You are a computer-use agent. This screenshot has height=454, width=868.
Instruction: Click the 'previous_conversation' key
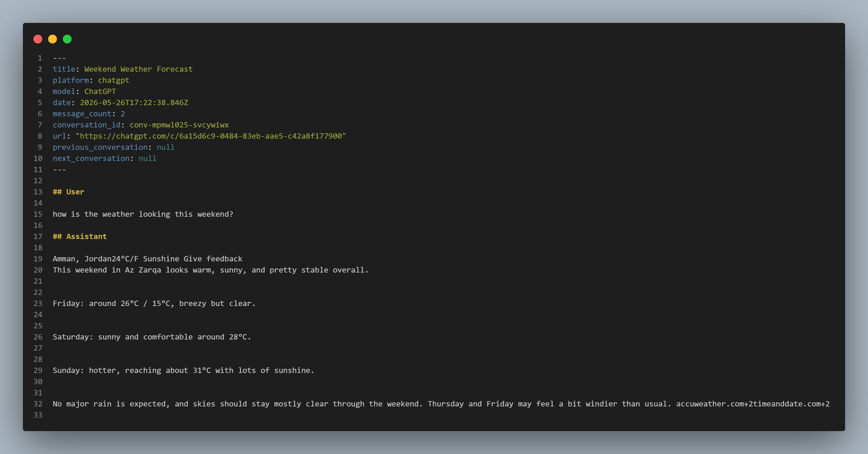(x=100, y=147)
